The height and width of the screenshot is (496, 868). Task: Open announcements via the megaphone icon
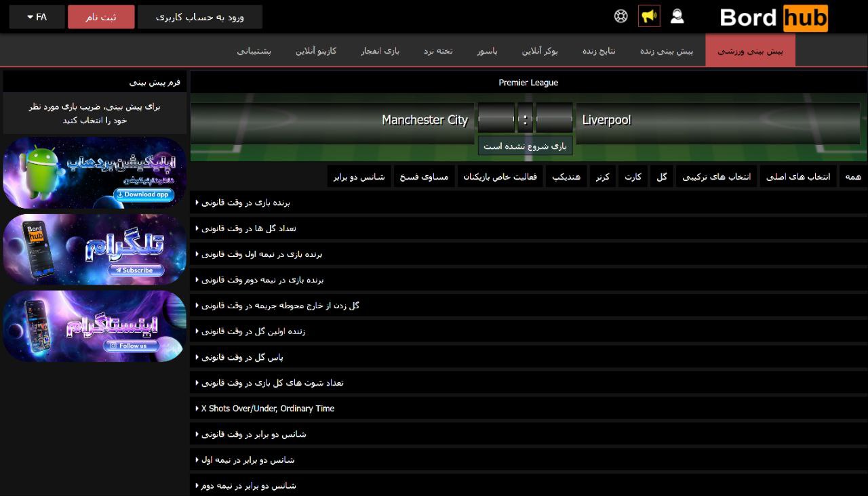(x=649, y=16)
